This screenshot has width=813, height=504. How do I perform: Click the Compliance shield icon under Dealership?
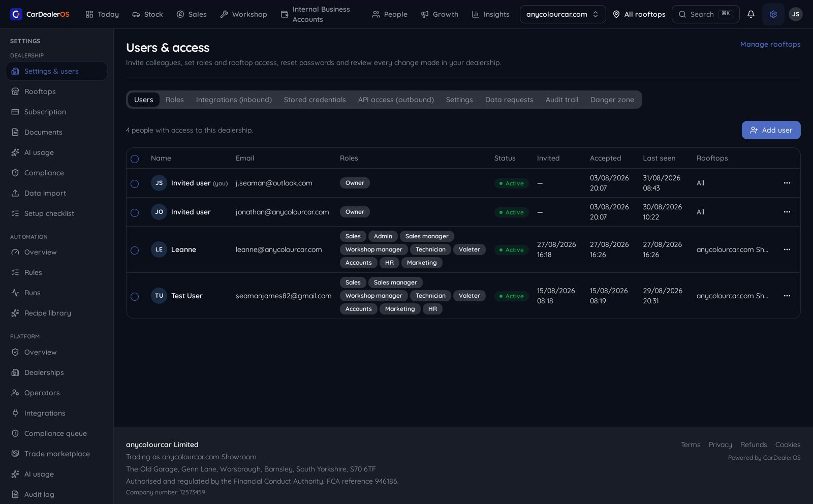[x=15, y=173]
